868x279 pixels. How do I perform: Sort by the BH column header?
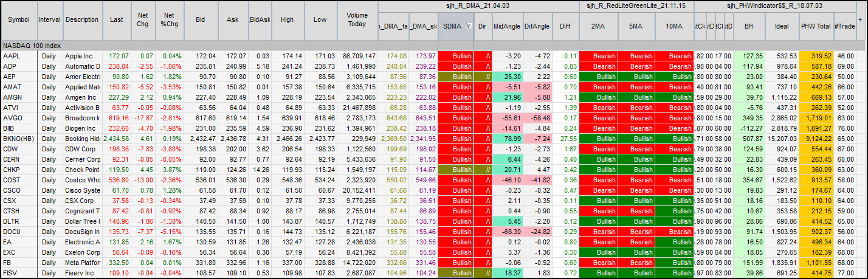(748, 27)
